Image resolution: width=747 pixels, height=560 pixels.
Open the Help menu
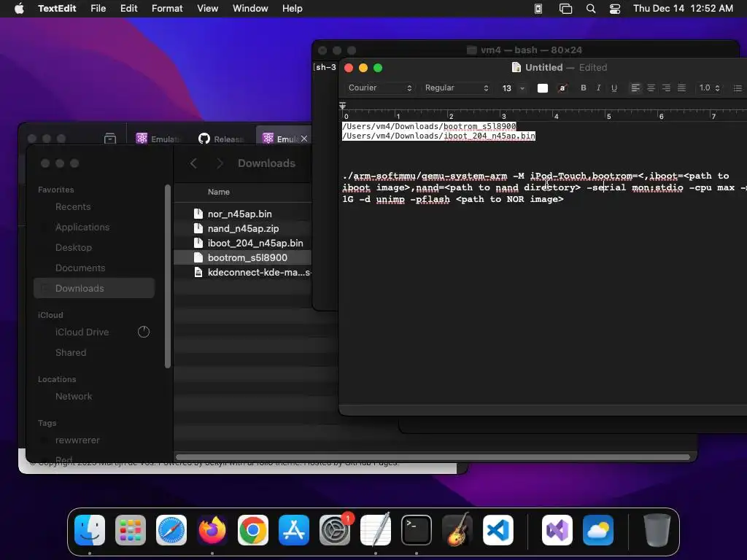(292, 9)
